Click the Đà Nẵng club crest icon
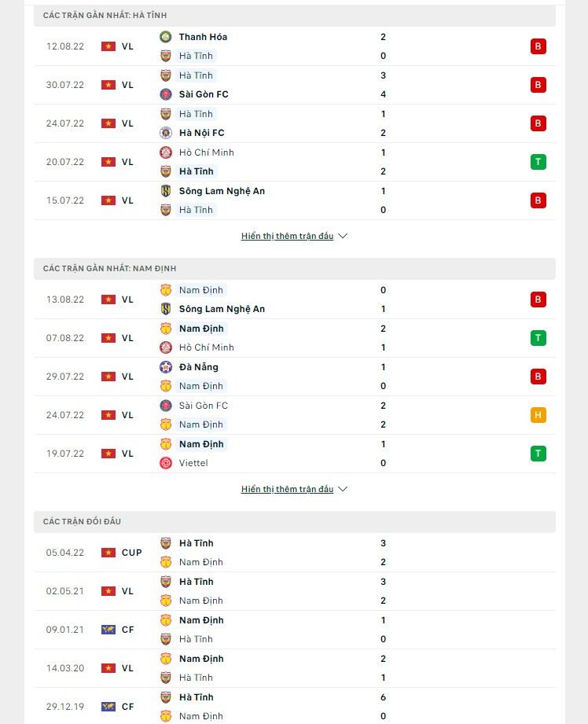This screenshot has height=724, width=588. coord(166,367)
